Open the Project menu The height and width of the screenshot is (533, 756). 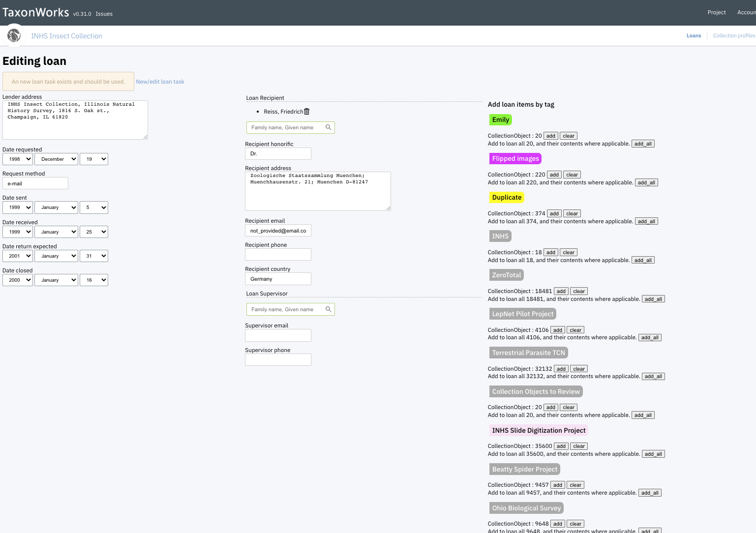(x=716, y=12)
